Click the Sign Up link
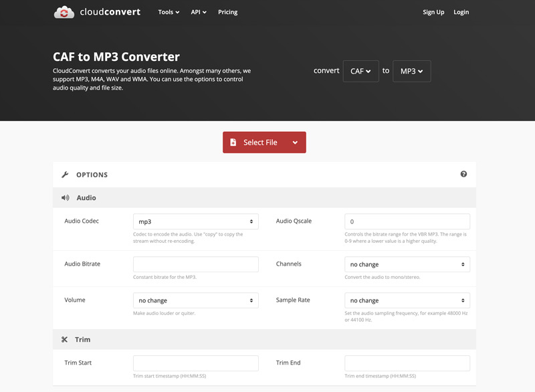Screen dimensions: 535x392 (433, 12)
